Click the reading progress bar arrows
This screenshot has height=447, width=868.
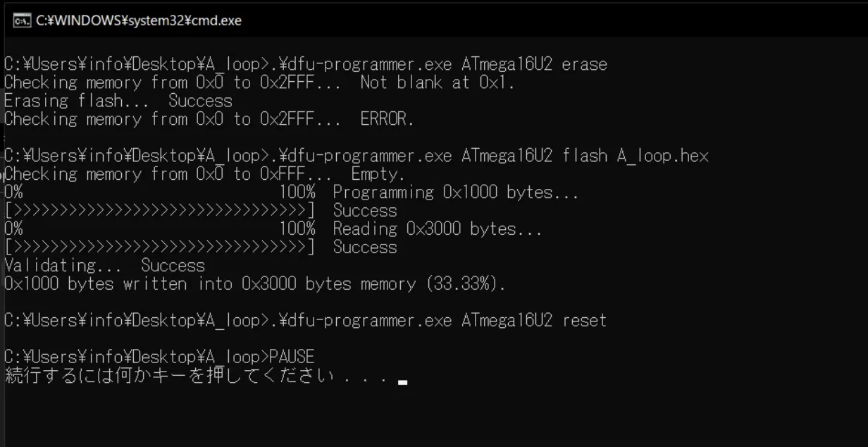(x=160, y=247)
